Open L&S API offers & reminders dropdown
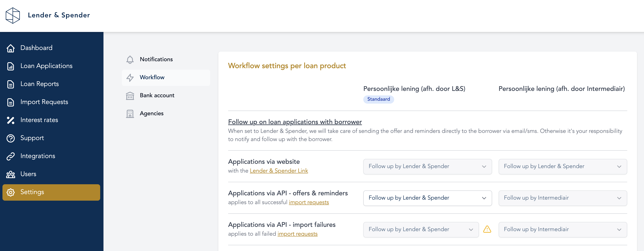Image resolution: width=644 pixels, height=251 pixels. coord(427,198)
